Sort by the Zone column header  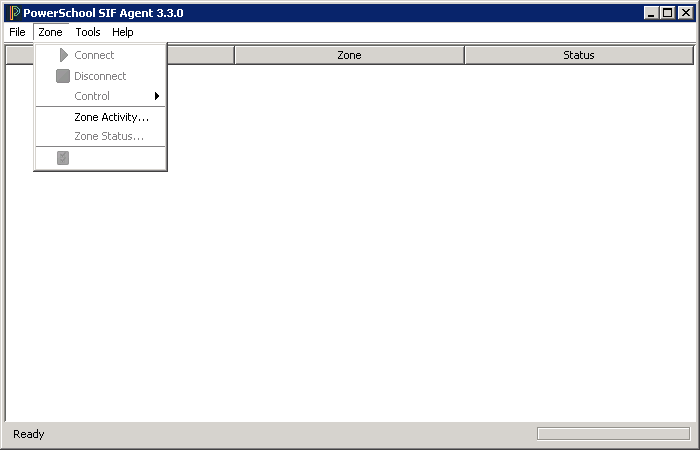coord(349,55)
